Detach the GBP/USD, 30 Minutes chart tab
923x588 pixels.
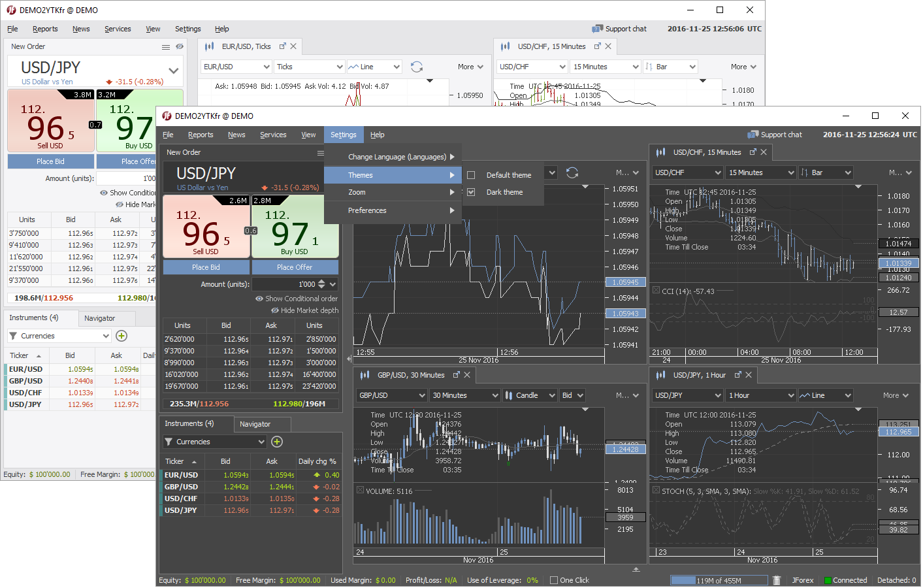457,375
